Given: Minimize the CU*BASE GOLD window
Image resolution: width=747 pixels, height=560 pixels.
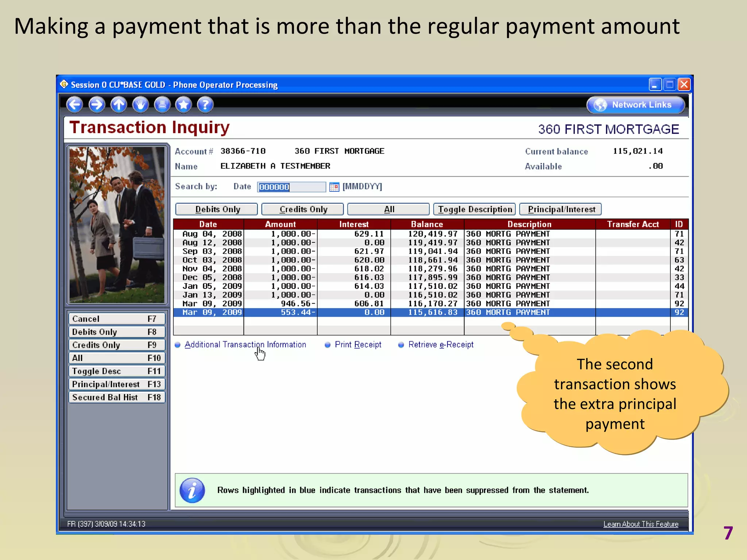Looking at the screenshot, I should coord(655,85).
